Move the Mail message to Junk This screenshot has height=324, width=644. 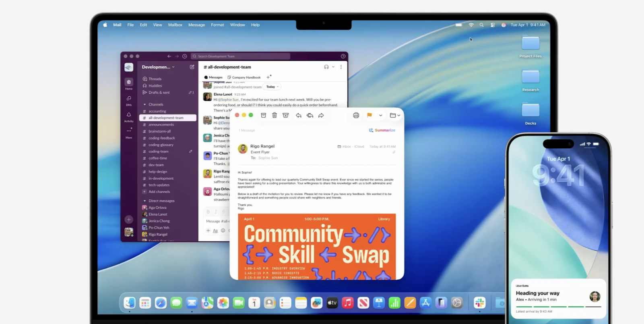286,115
